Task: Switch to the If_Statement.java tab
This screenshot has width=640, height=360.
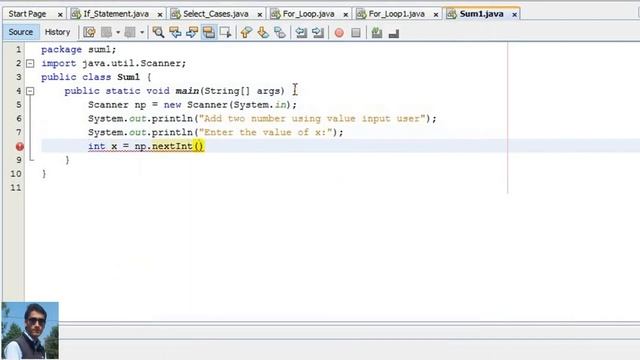Action: [x=116, y=14]
